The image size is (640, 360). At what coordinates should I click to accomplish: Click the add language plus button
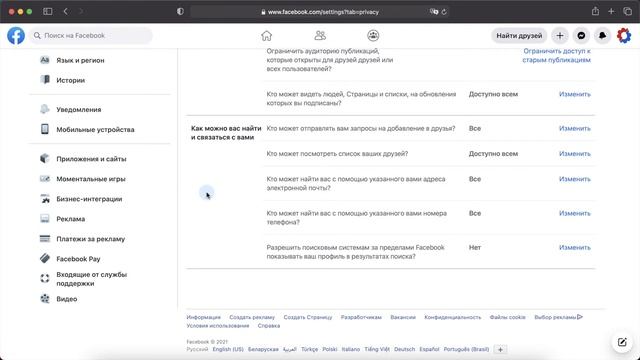[x=500, y=349]
